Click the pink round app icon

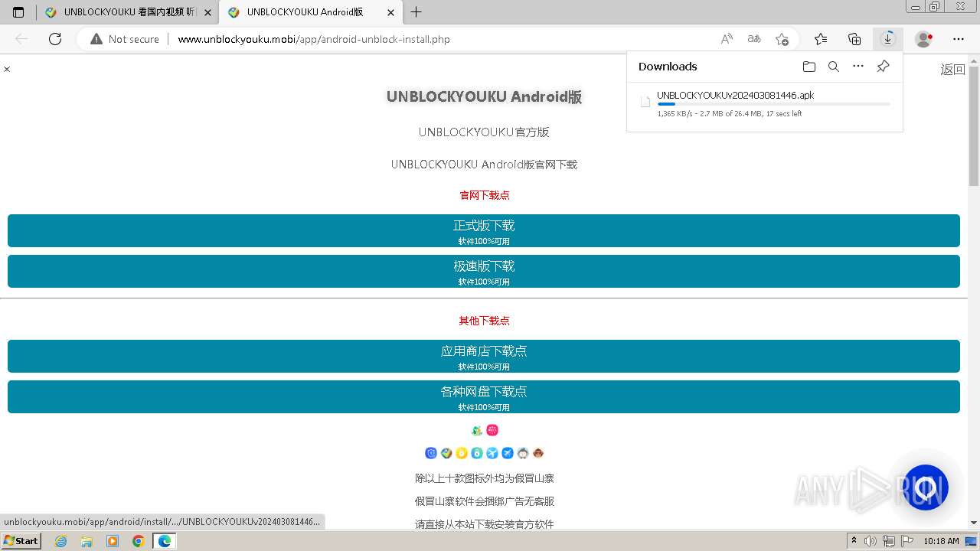[492, 430]
